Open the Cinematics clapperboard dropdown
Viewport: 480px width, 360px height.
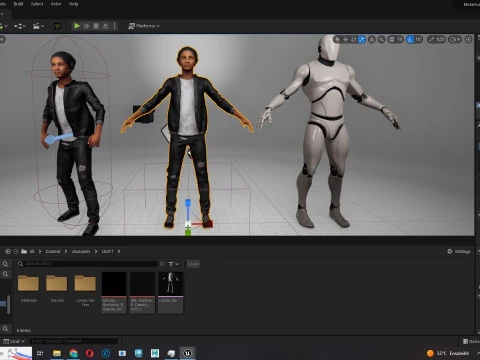pyautogui.click(x=39, y=26)
